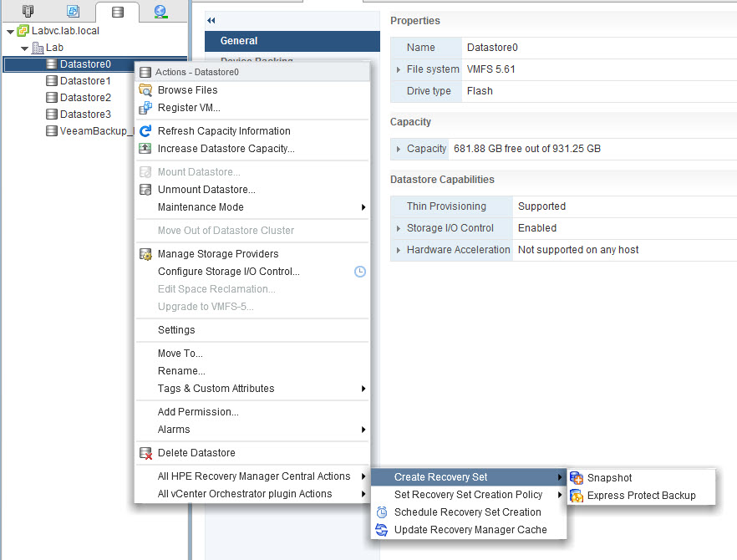Click the Delete Datastore red icon
The width and height of the screenshot is (737, 560).
pos(145,452)
